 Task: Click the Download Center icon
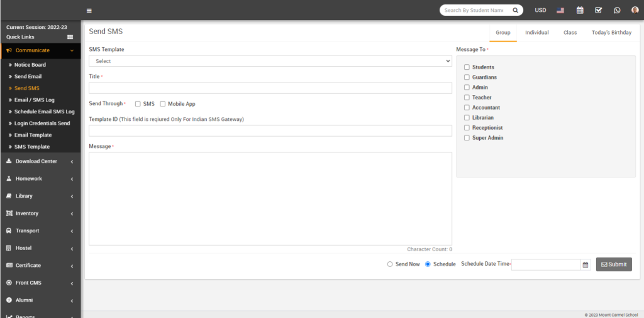point(9,161)
